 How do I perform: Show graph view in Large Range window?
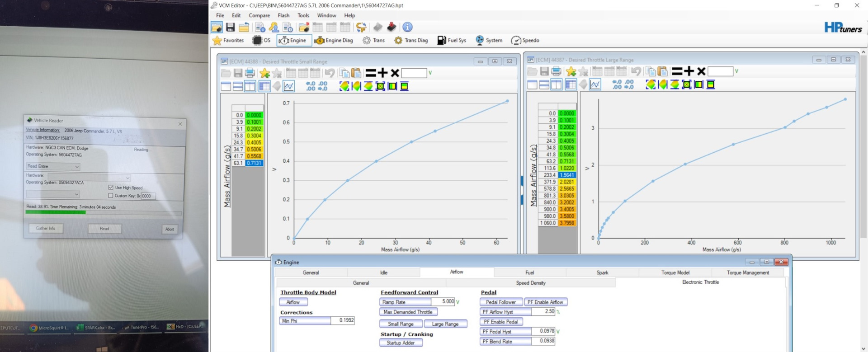click(595, 84)
